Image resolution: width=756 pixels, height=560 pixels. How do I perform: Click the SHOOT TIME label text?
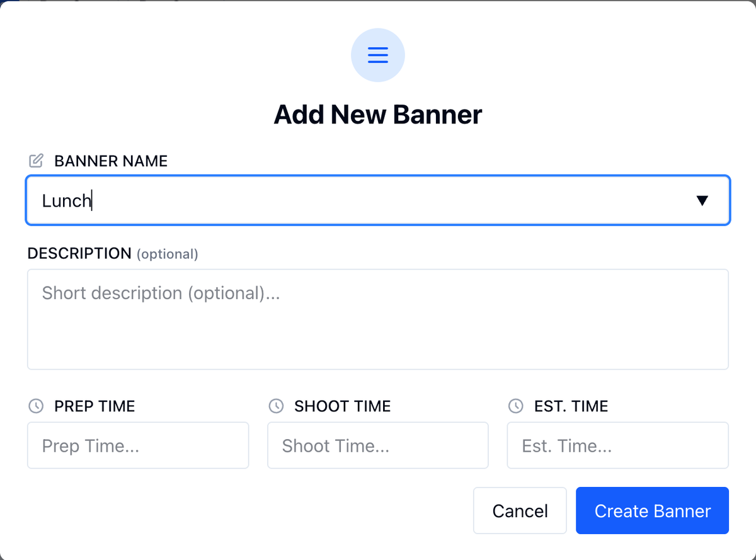point(343,406)
